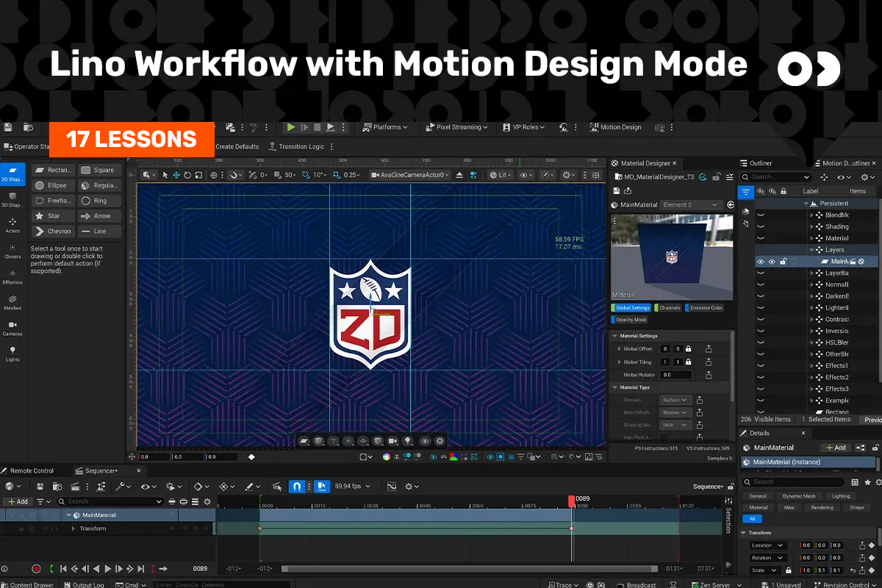This screenshot has width=882, height=588.
Task: Toggle visibility eye of MainMaterial outliner row
Action: coord(761,262)
